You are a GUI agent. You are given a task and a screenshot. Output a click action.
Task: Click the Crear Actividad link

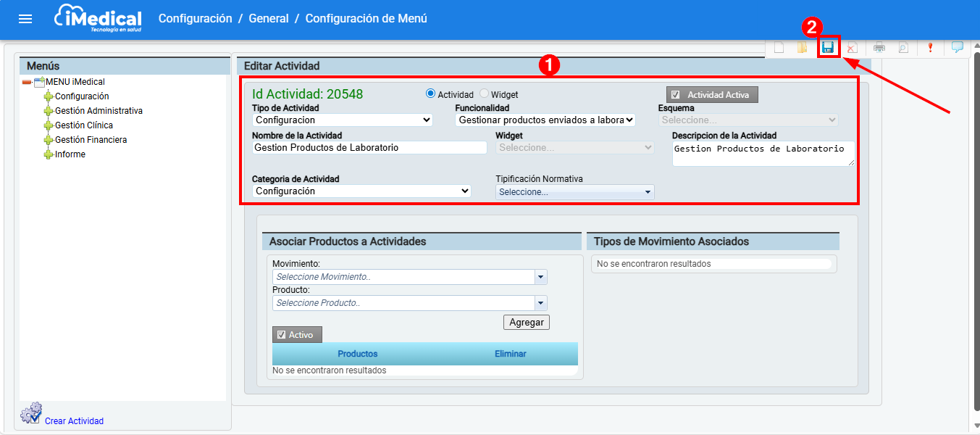[74, 421]
